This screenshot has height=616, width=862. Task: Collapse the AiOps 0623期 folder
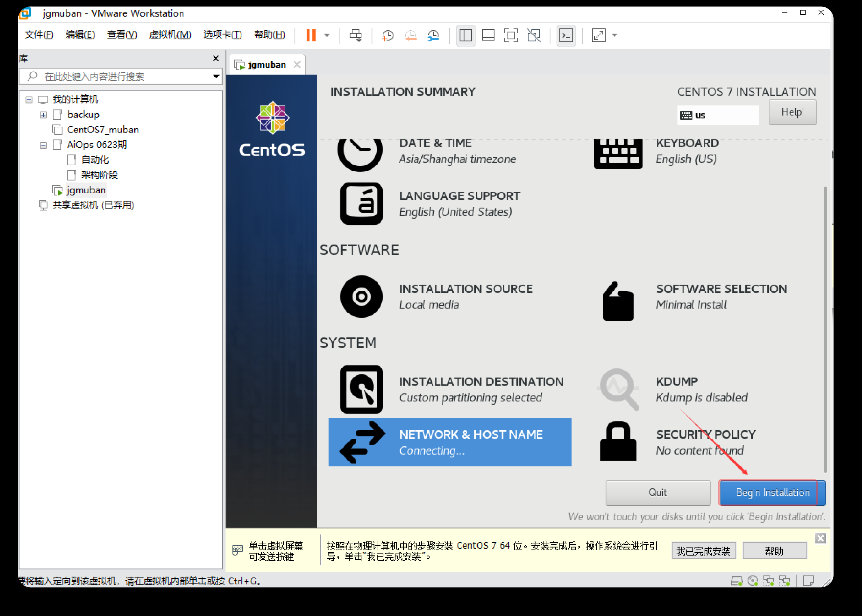[43, 145]
